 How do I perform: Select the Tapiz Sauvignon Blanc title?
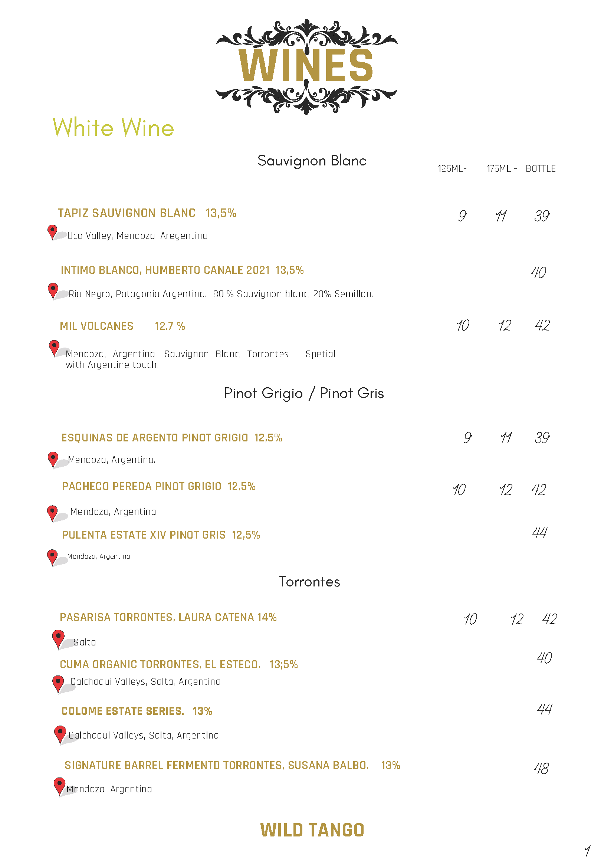click(x=147, y=213)
